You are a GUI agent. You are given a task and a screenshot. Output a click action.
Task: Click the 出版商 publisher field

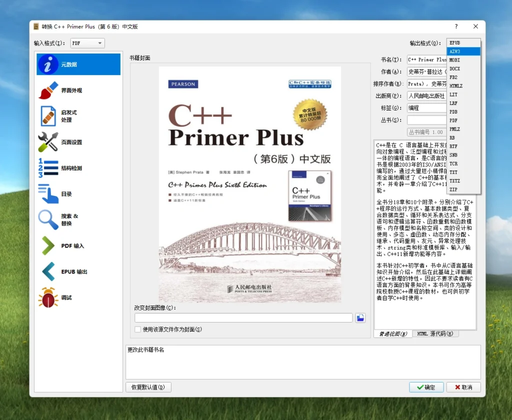427,96
